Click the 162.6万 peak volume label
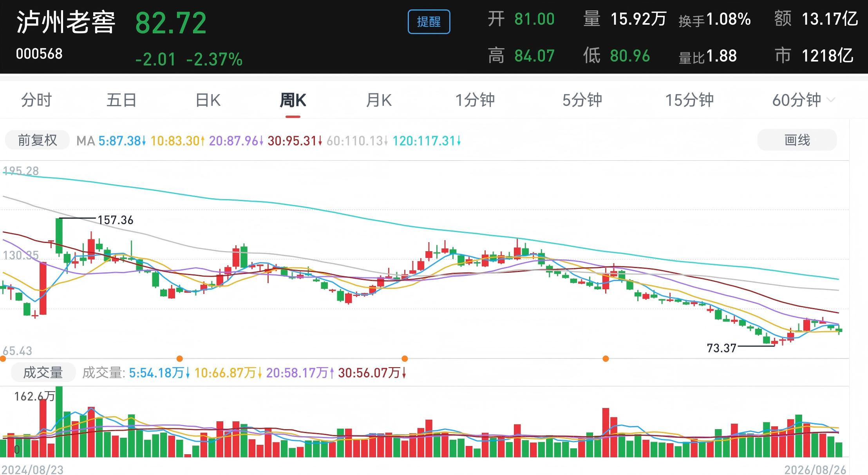The image size is (868, 475). (34, 397)
